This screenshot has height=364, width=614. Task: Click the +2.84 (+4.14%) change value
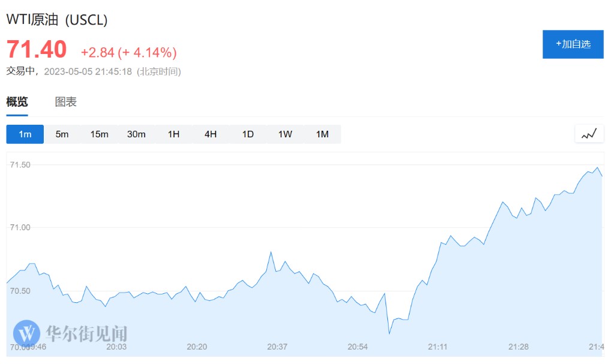click(x=129, y=53)
